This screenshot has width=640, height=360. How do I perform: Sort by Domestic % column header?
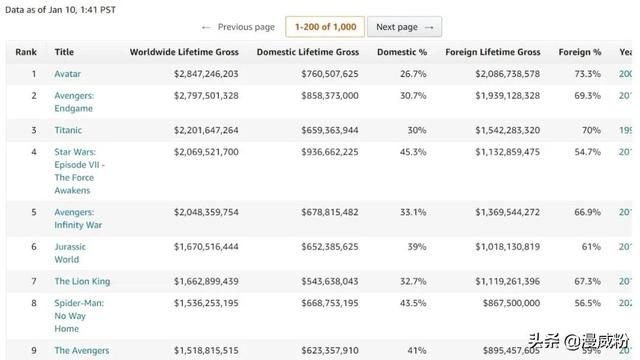tap(402, 52)
